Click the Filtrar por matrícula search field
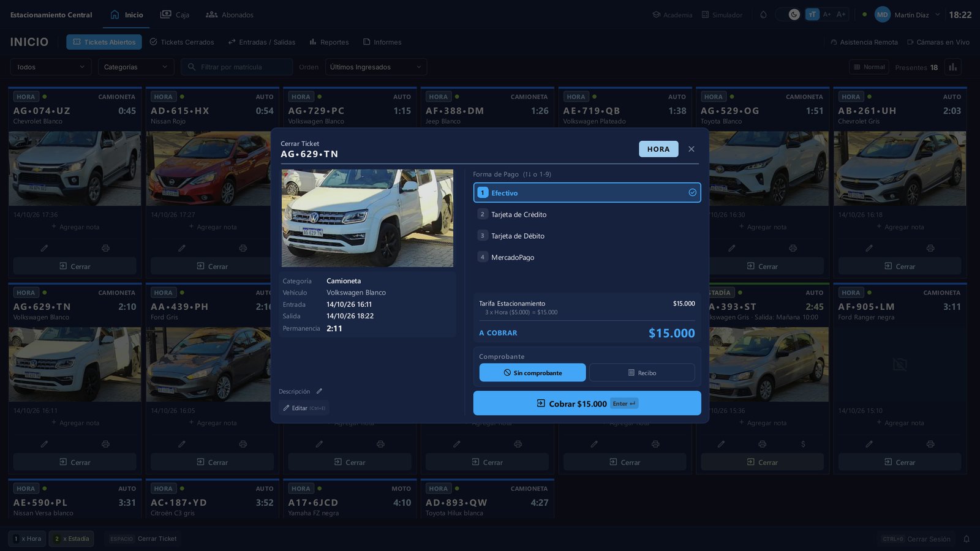 tap(236, 67)
